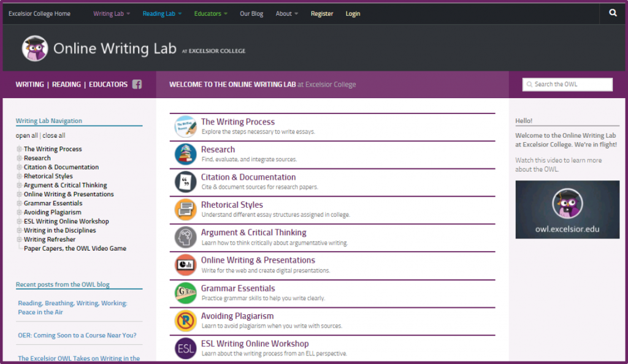Click the Citation & Documentation quote icon

(x=185, y=181)
